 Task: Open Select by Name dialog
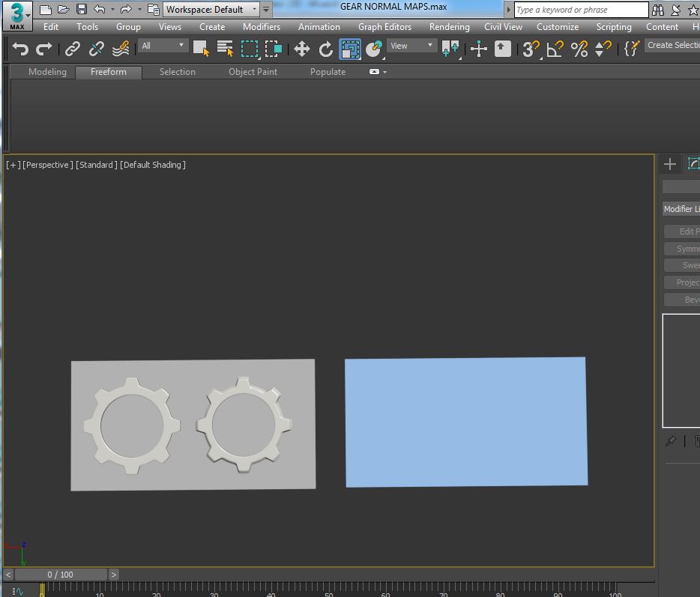click(225, 49)
